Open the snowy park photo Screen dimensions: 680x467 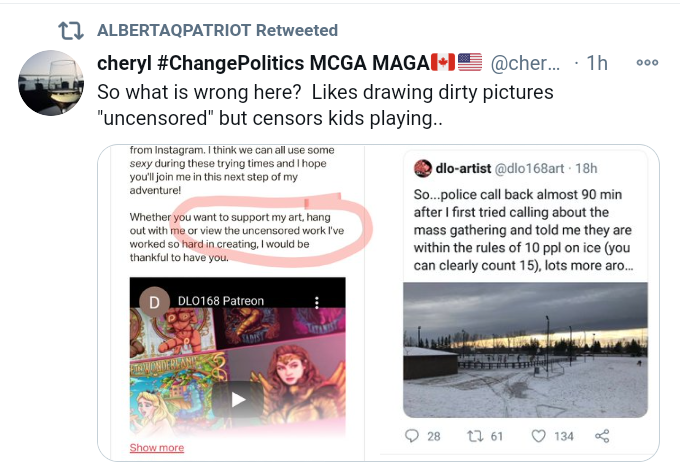pos(524,349)
